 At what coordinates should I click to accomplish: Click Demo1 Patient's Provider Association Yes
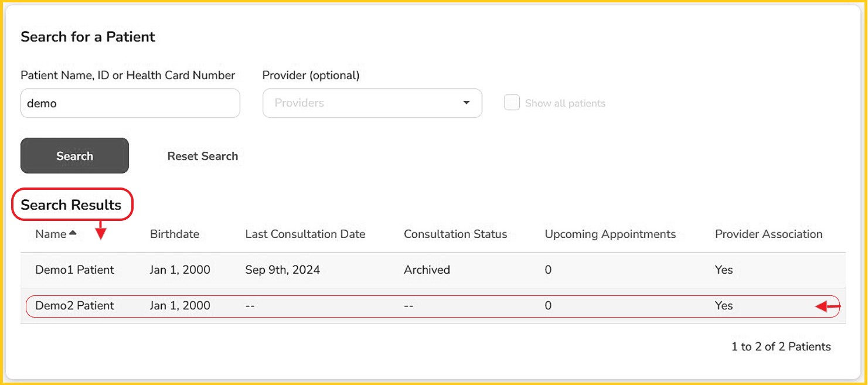[724, 270]
